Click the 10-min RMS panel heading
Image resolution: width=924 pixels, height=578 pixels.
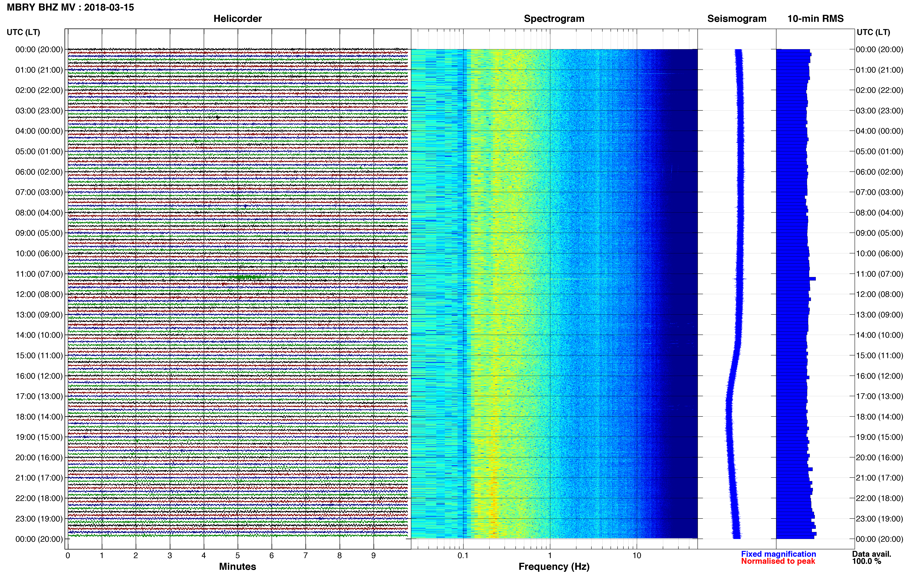click(816, 19)
